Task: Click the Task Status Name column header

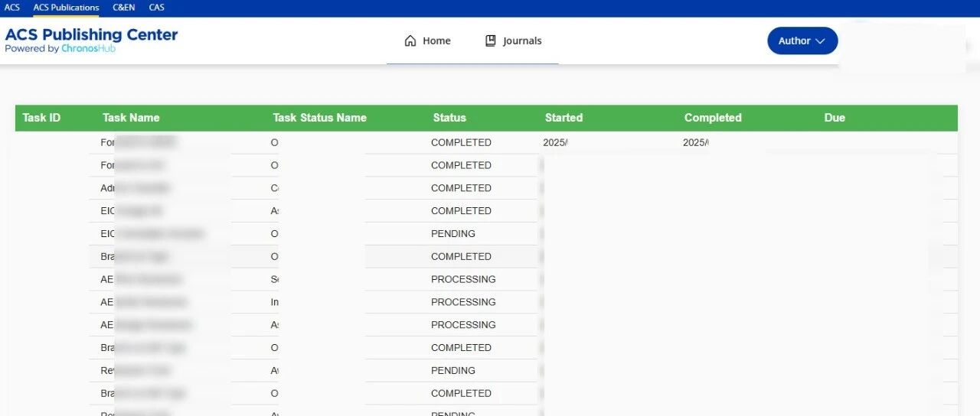Action: click(x=319, y=118)
